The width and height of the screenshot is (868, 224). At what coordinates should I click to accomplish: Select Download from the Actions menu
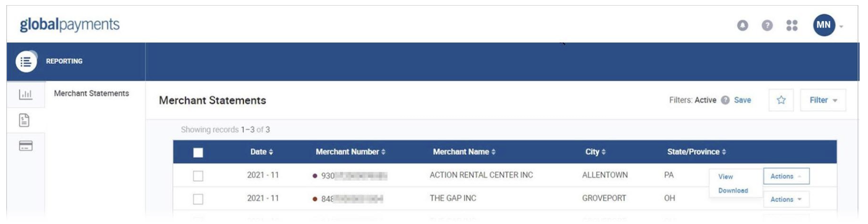click(x=733, y=191)
